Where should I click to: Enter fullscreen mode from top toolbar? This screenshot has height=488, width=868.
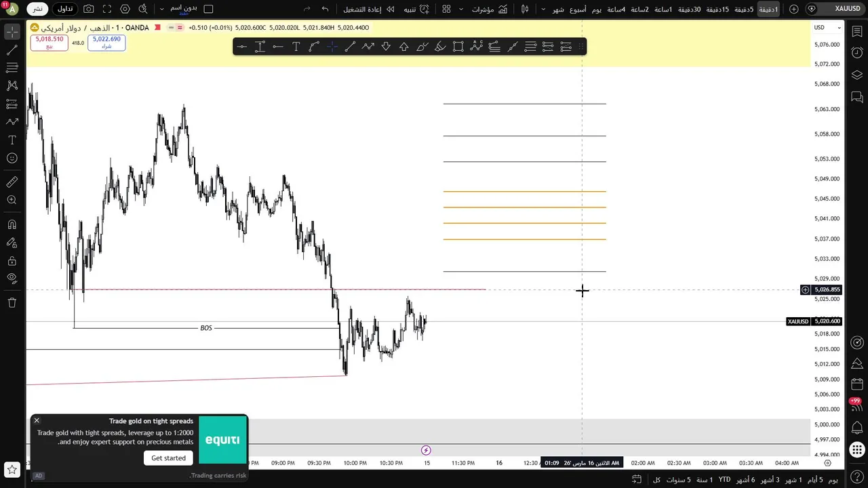pos(107,9)
